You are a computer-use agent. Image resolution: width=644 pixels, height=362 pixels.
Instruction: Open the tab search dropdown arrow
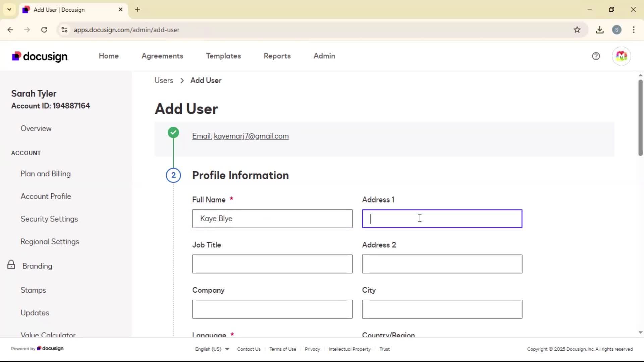9,9
